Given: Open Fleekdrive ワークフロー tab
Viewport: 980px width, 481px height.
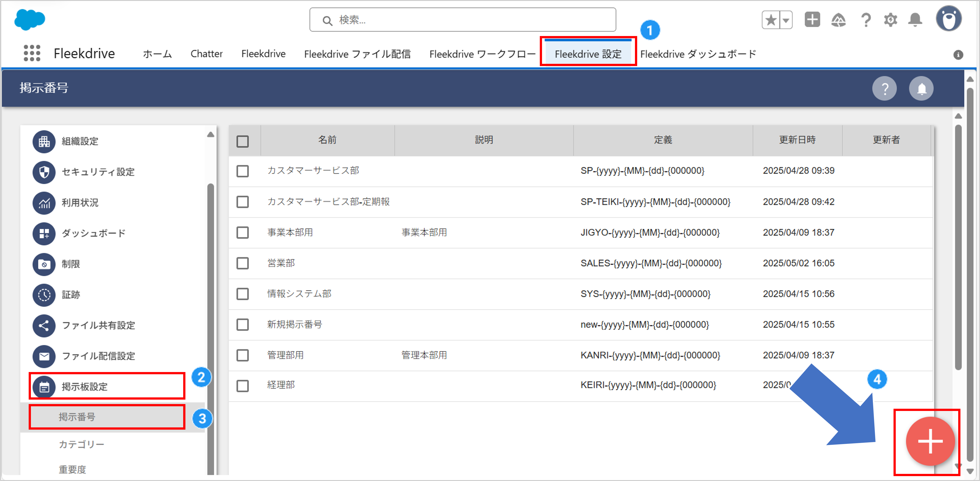Looking at the screenshot, I should pos(482,54).
